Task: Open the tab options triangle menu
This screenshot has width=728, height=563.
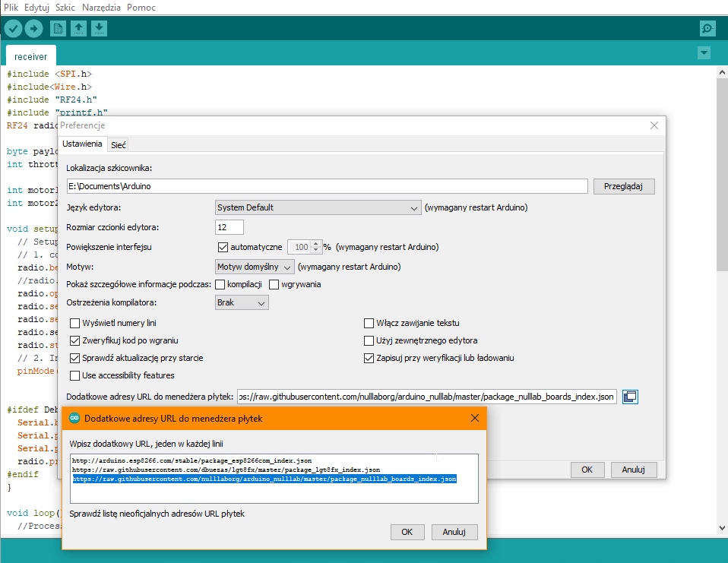Action: pyautogui.click(x=704, y=53)
